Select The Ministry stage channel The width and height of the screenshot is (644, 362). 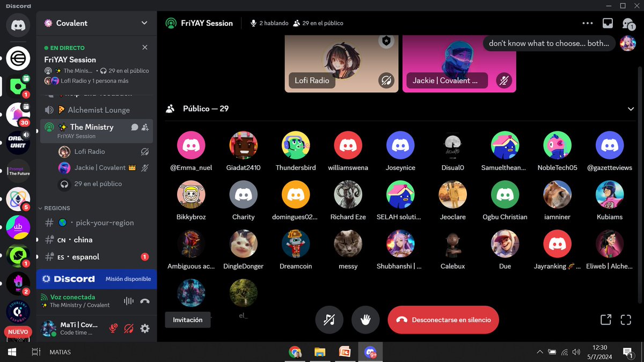97,130
